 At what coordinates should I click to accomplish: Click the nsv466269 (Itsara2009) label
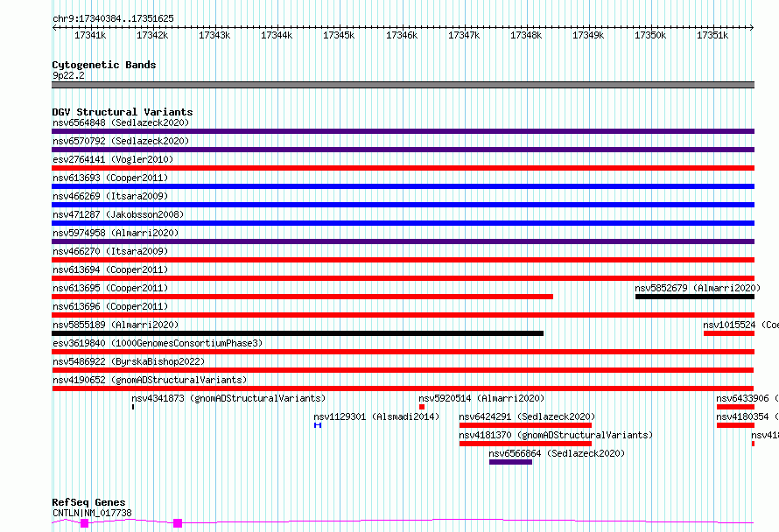coord(110,196)
